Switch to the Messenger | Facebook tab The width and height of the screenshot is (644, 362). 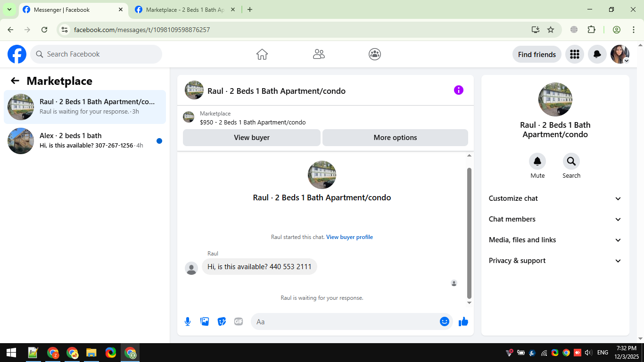pyautogui.click(x=73, y=9)
